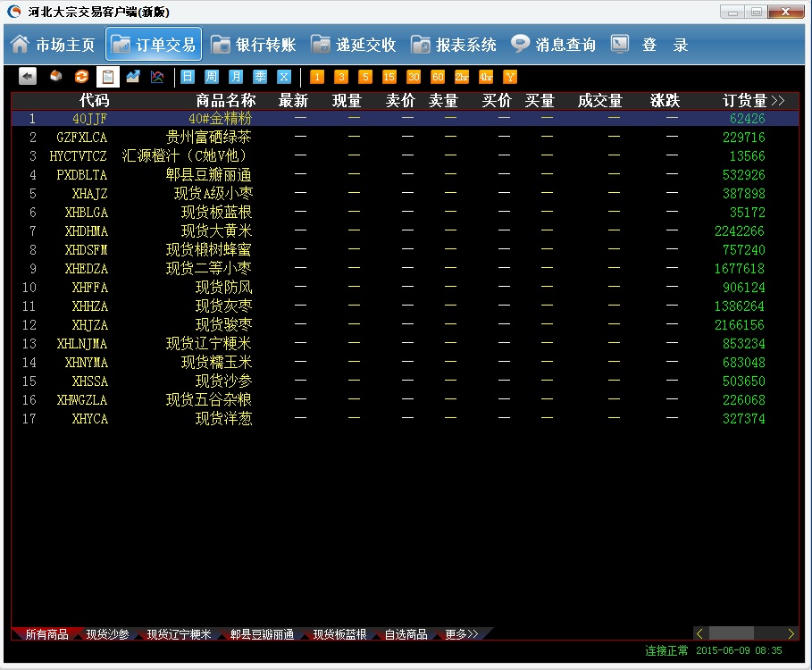
Task: Open 银行转账 bank transfer menu
Action: pyautogui.click(x=254, y=45)
